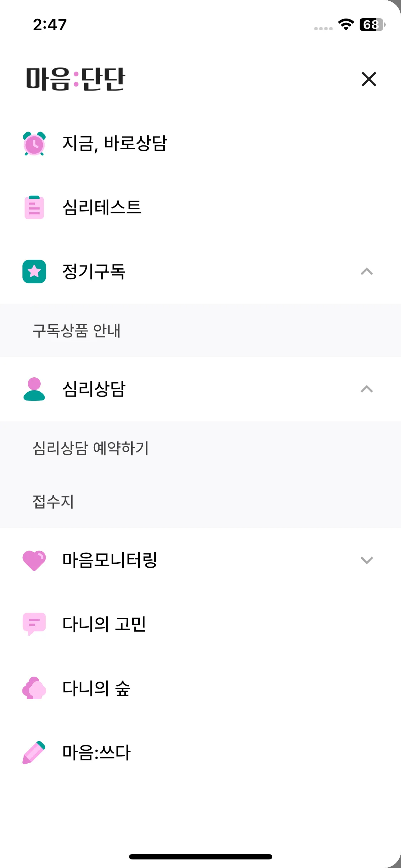This screenshot has height=868, width=401.
Task: Close the menu with the X button
Action: coord(369,79)
